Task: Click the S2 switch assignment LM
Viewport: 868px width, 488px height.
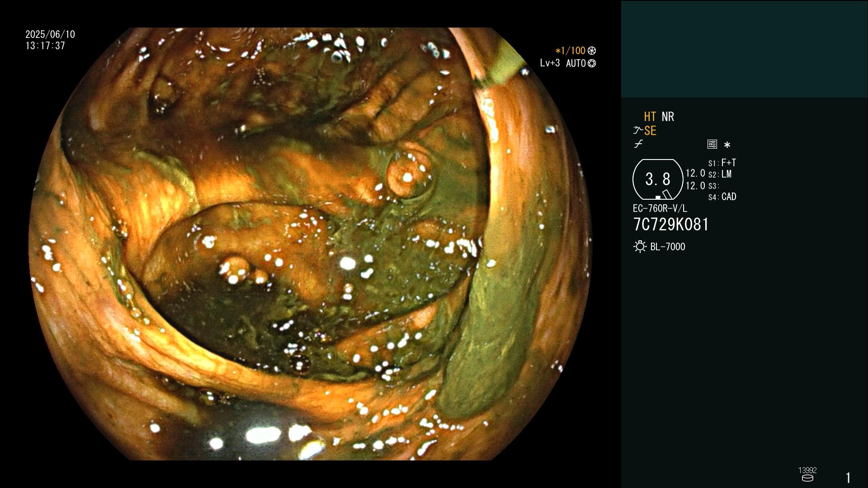Action: coord(720,174)
